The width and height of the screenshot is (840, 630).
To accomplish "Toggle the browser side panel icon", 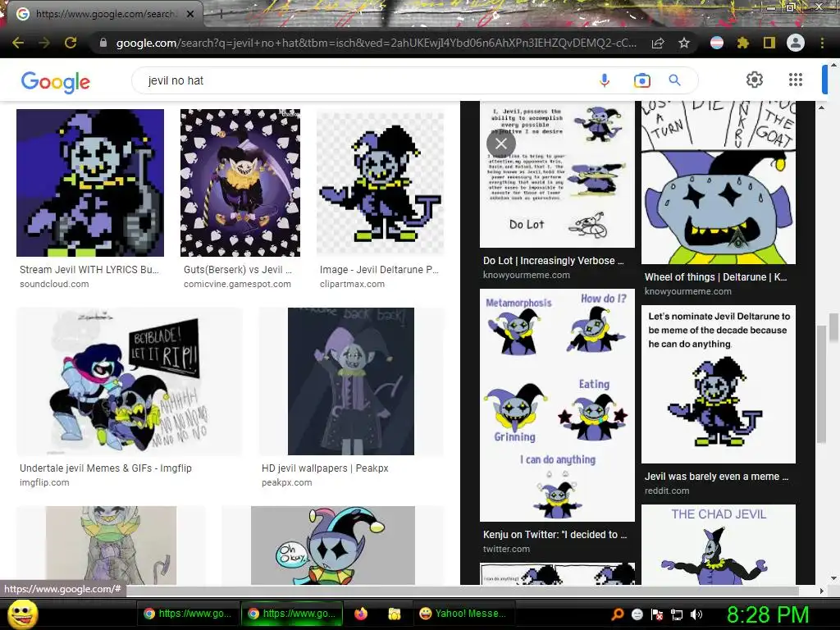I will point(769,43).
